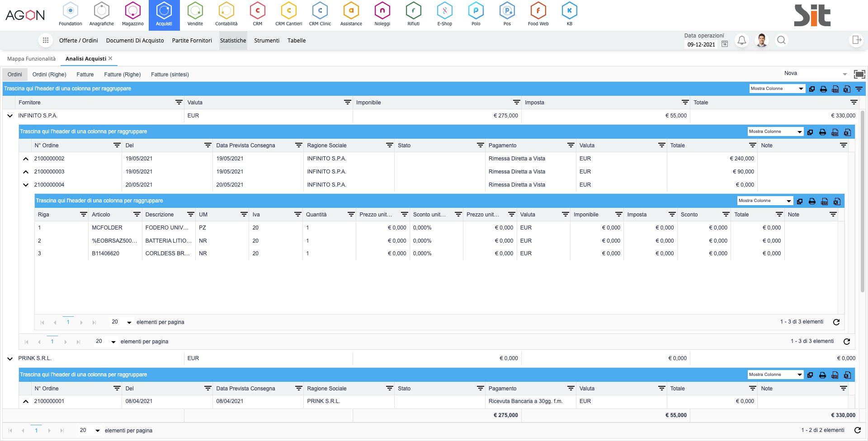Expand order 2100000002 details
Screen dimensions: 868x441
(26, 159)
